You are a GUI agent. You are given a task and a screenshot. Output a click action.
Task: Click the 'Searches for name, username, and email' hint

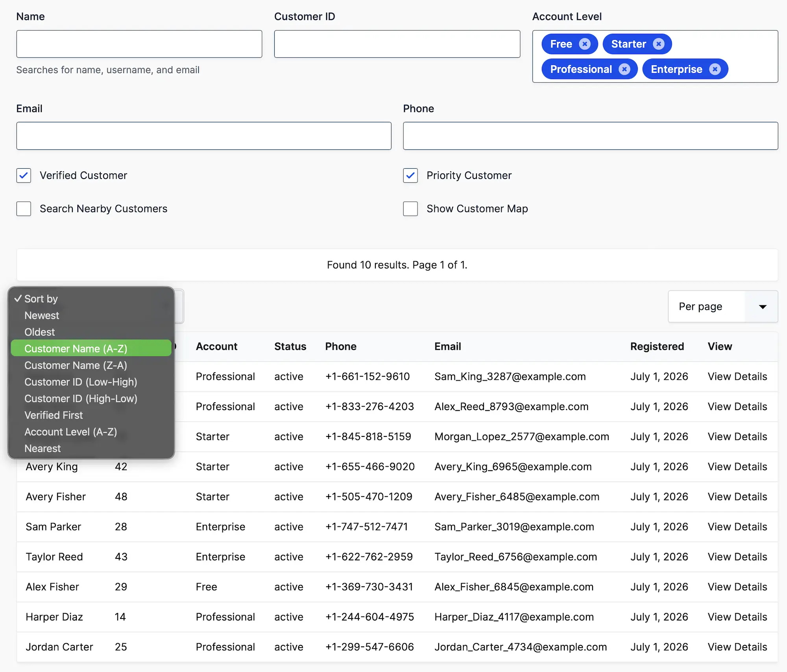coord(108,70)
